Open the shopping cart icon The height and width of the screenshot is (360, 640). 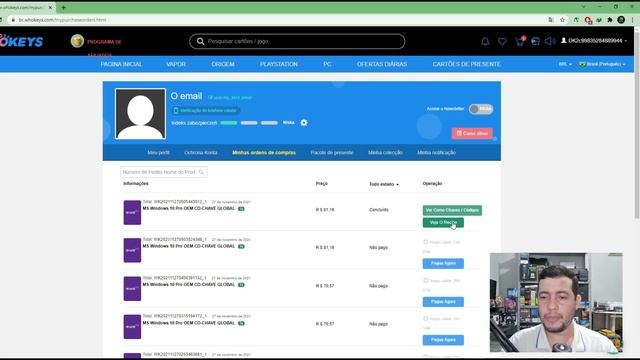519,41
